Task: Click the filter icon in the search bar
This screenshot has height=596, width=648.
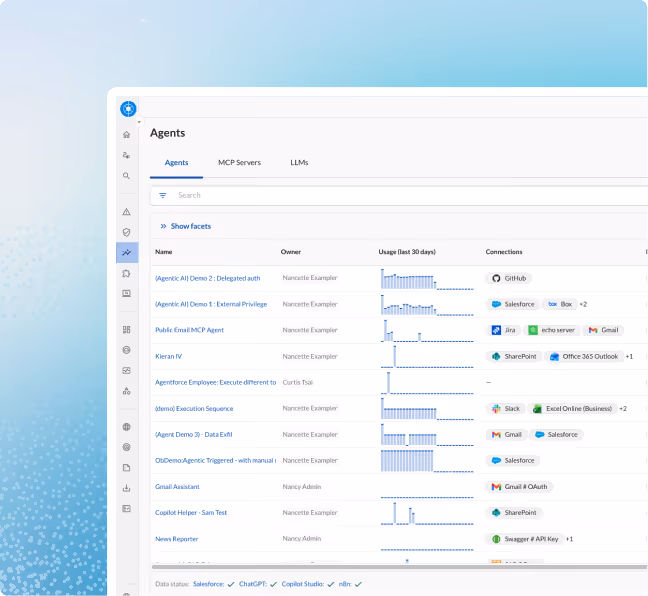Action: click(x=163, y=195)
